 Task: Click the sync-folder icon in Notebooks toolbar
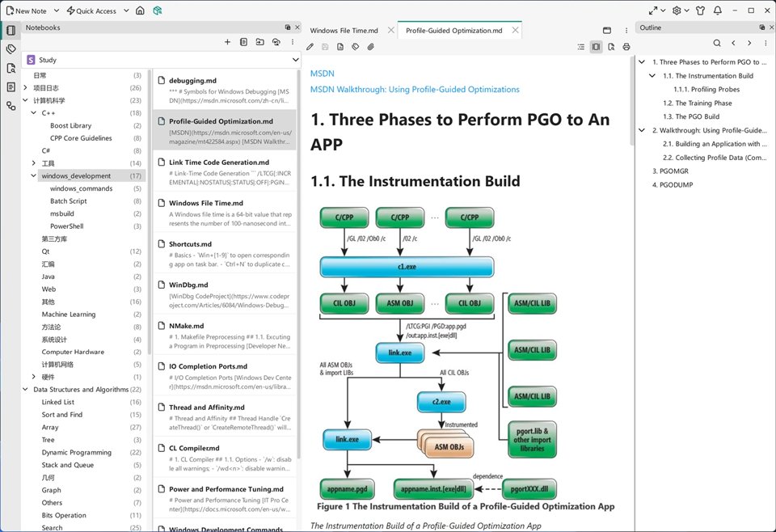(x=276, y=42)
